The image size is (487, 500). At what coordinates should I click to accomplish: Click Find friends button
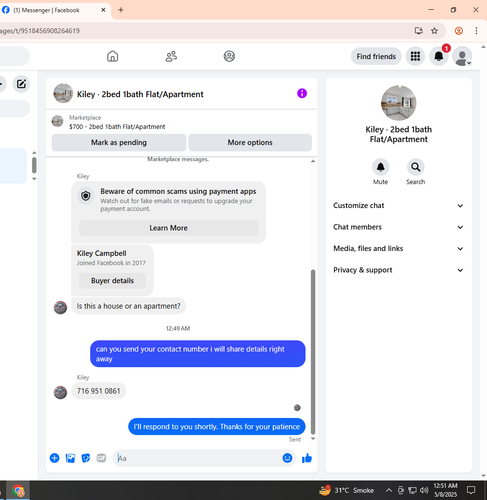(x=376, y=56)
